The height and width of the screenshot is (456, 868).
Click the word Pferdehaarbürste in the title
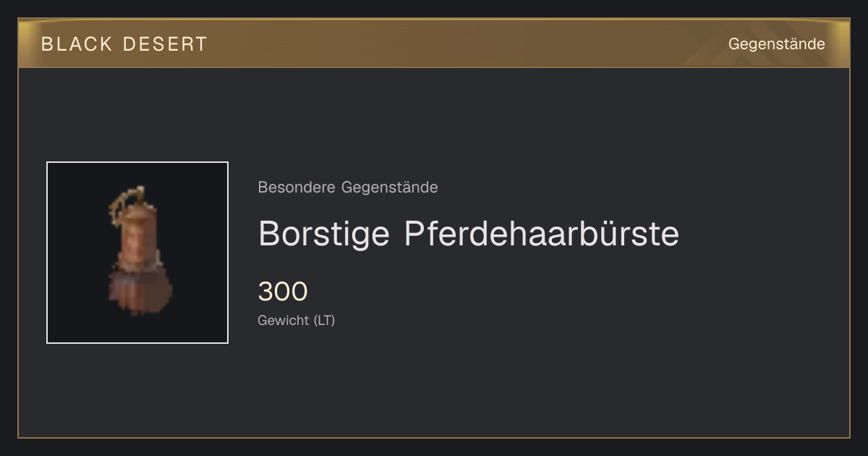click(x=542, y=233)
